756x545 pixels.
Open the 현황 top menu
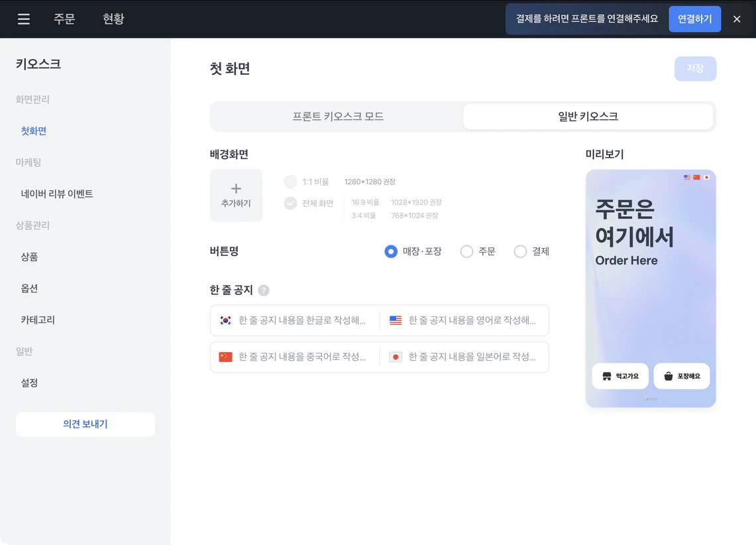coord(113,19)
